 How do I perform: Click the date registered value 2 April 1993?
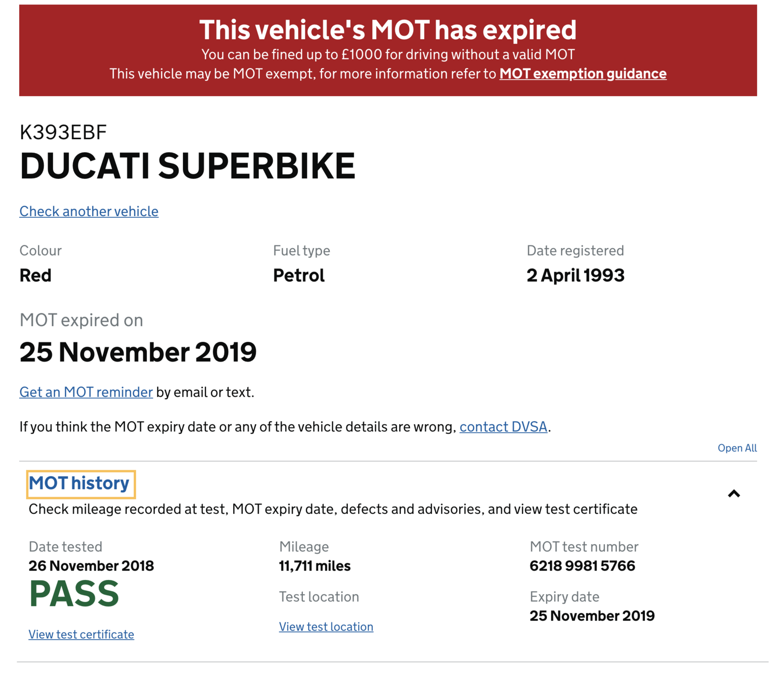pos(575,276)
